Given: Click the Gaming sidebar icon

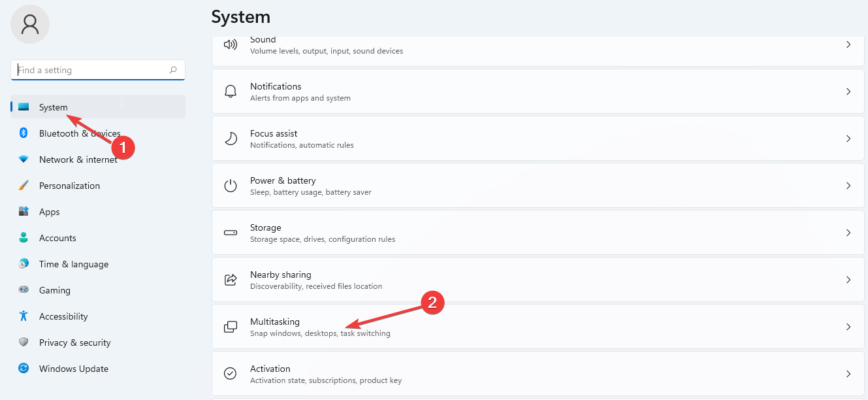Looking at the screenshot, I should (24, 290).
